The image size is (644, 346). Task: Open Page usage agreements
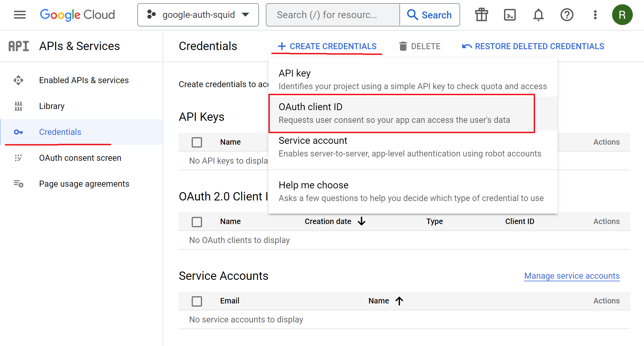(82, 184)
